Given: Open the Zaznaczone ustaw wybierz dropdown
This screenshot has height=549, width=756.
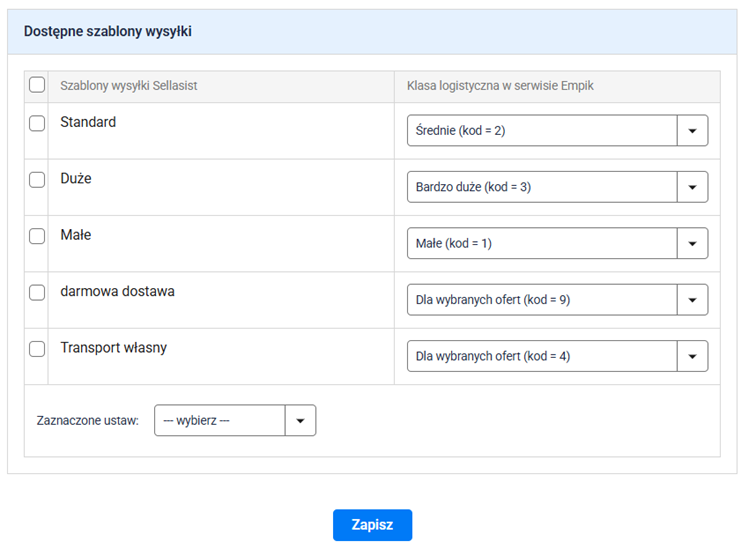Looking at the screenshot, I should point(235,421).
